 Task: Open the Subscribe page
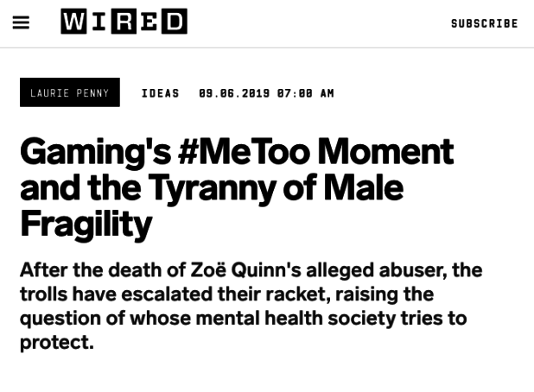pyautogui.click(x=484, y=23)
